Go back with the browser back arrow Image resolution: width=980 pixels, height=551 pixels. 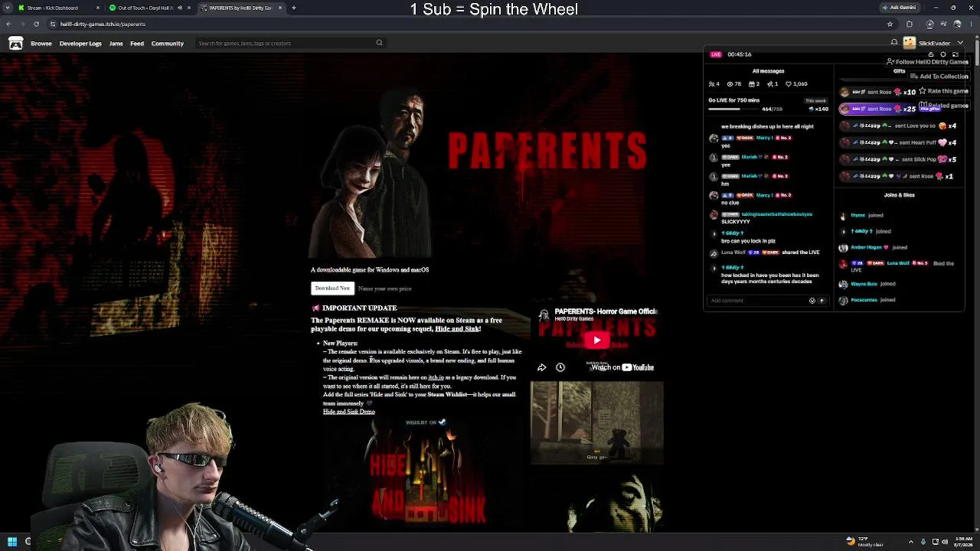[9, 24]
